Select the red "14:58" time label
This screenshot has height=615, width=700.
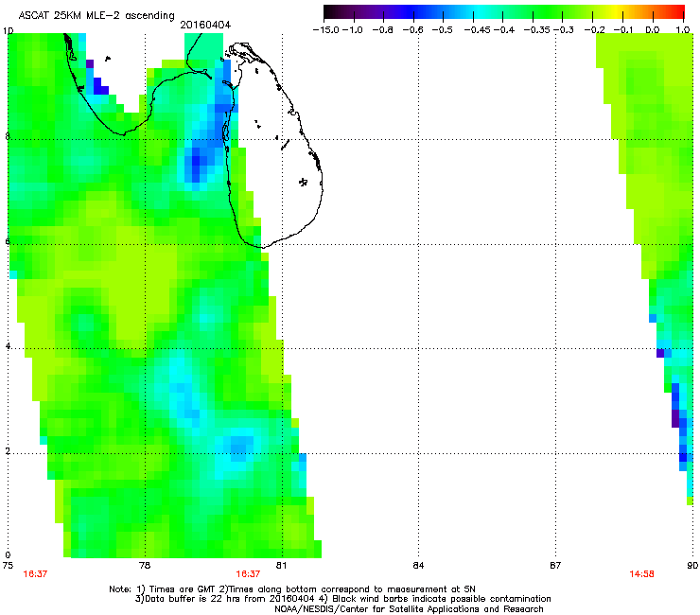coord(641,574)
